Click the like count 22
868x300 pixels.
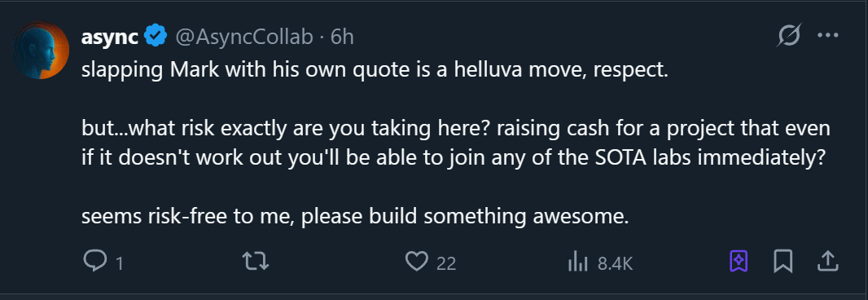click(445, 263)
